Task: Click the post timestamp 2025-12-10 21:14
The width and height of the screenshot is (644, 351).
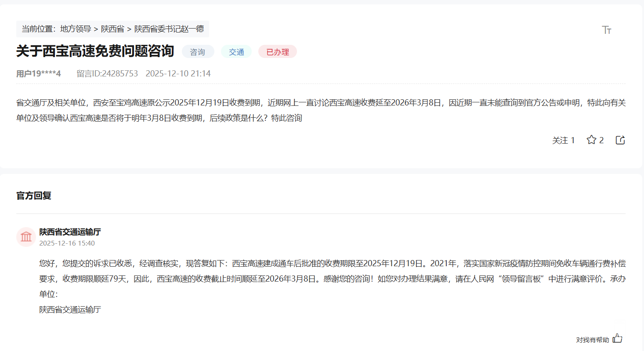Action: point(178,74)
